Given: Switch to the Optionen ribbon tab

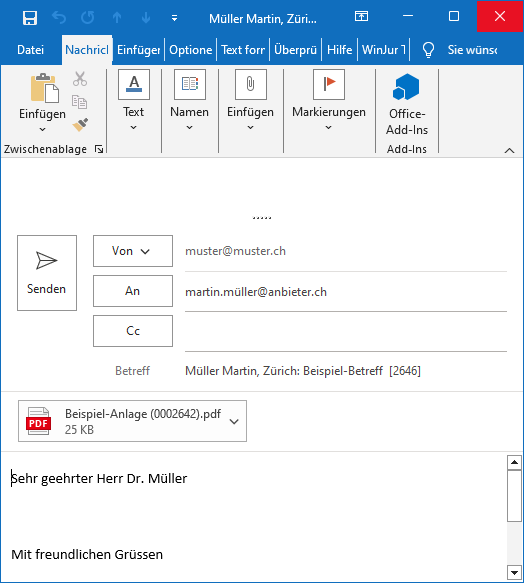Looking at the screenshot, I should click(x=190, y=50).
